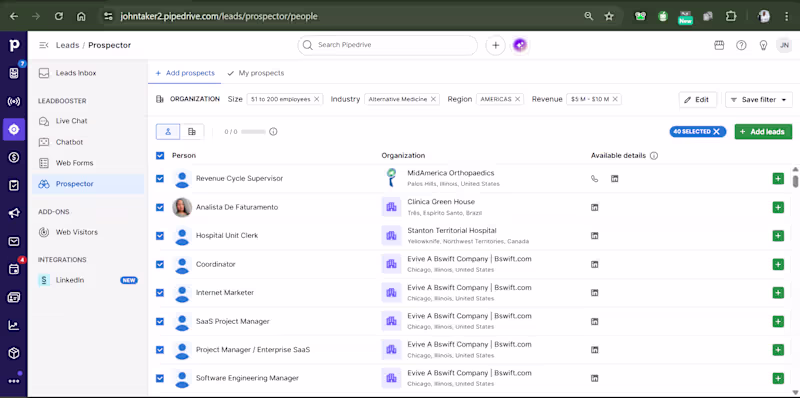Open the Campaigns megaphone icon

(14, 213)
